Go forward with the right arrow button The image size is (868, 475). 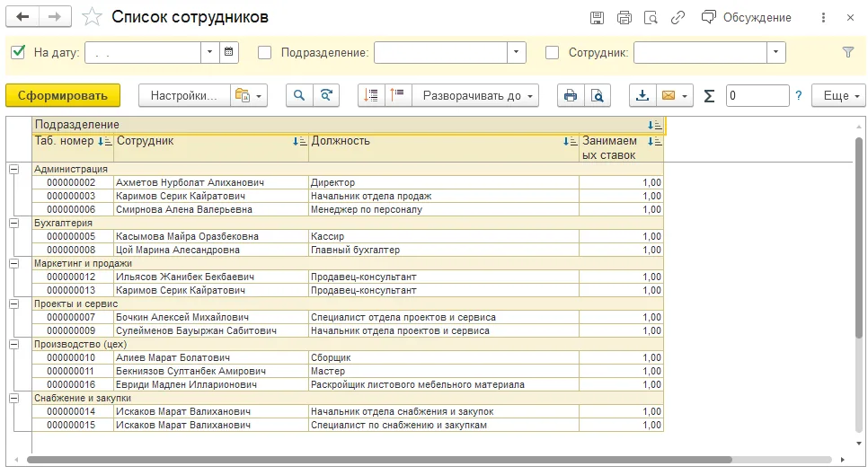(55, 17)
